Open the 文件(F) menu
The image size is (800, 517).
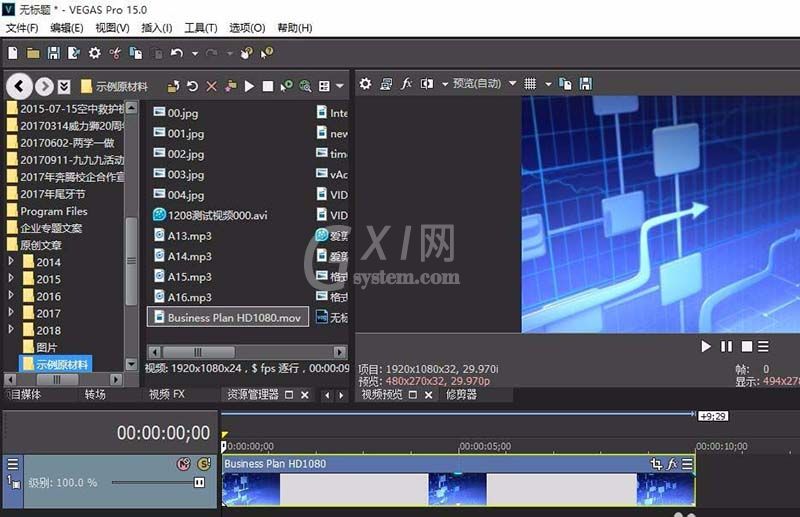point(22,28)
